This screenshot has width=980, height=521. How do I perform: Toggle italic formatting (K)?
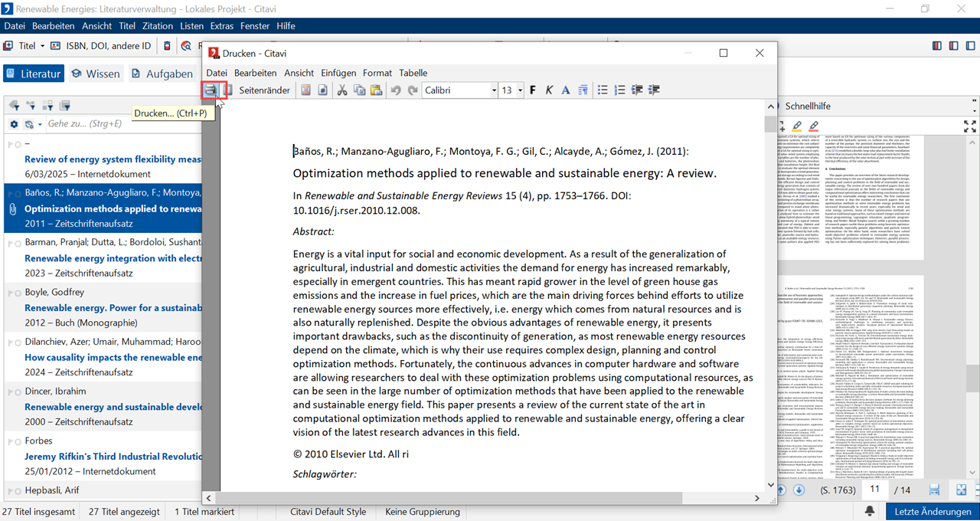pyautogui.click(x=549, y=90)
